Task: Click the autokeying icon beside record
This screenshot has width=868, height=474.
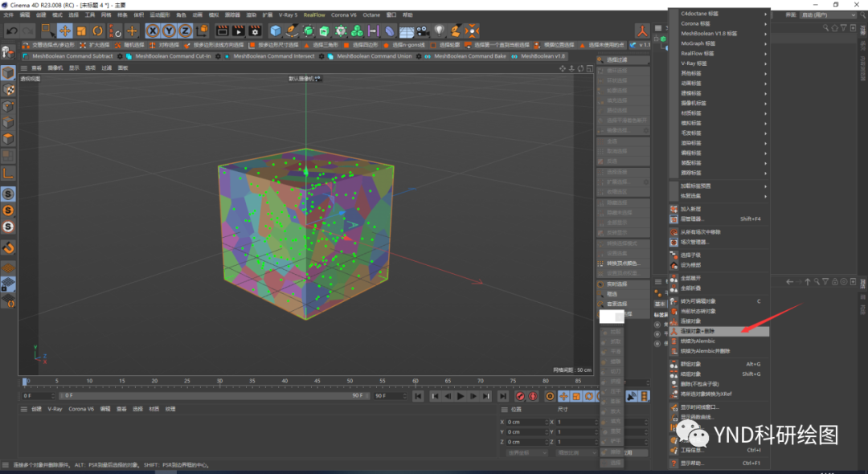Action: pyautogui.click(x=533, y=396)
